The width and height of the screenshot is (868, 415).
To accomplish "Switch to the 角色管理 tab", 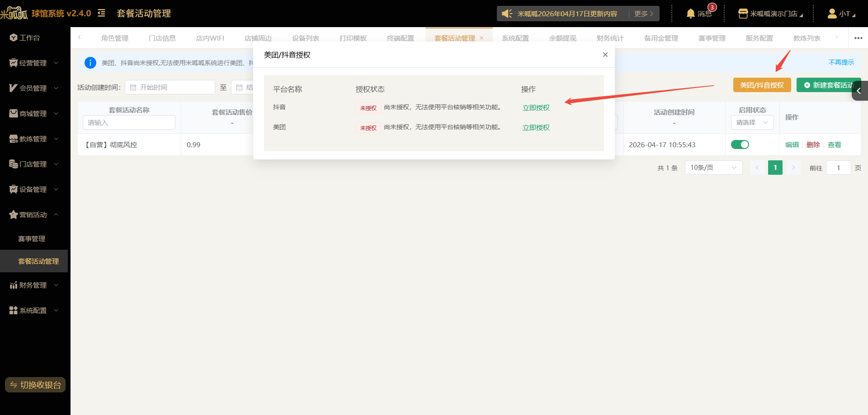I will click(x=115, y=38).
